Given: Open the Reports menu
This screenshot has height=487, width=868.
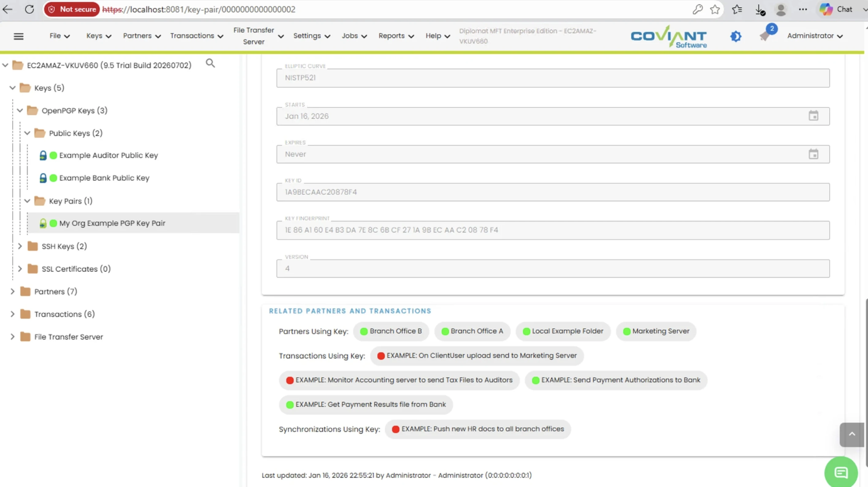Looking at the screenshot, I should pyautogui.click(x=396, y=36).
